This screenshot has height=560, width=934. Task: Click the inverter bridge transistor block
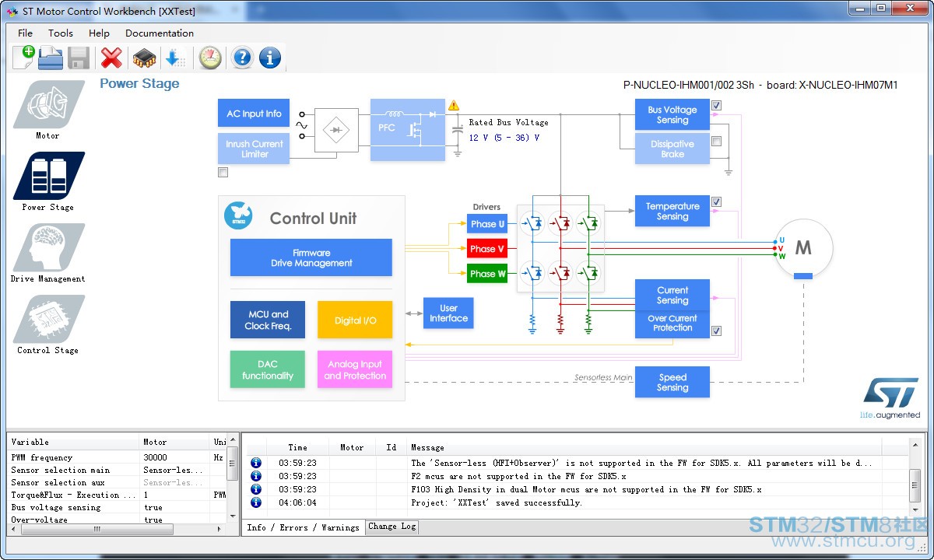tap(560, 248)
